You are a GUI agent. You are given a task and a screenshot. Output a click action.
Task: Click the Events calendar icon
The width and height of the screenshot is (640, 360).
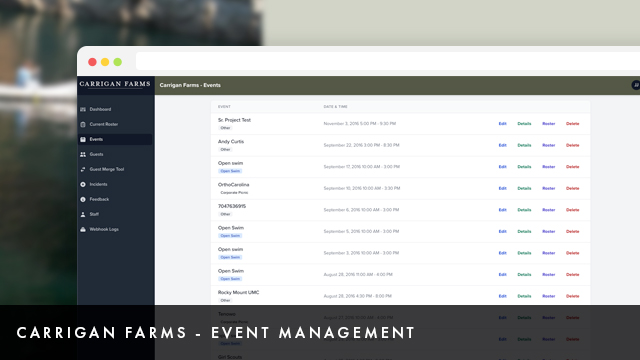[x=83, y=139]
